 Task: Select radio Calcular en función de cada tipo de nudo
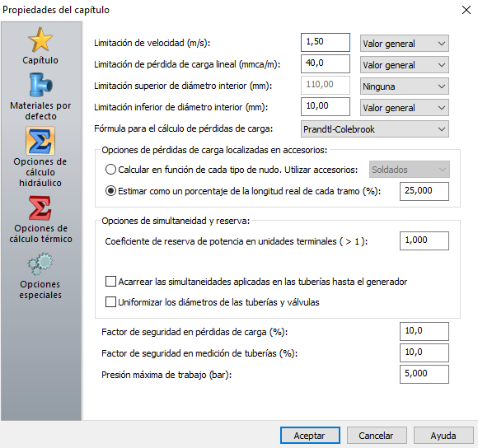coord(110,170)
